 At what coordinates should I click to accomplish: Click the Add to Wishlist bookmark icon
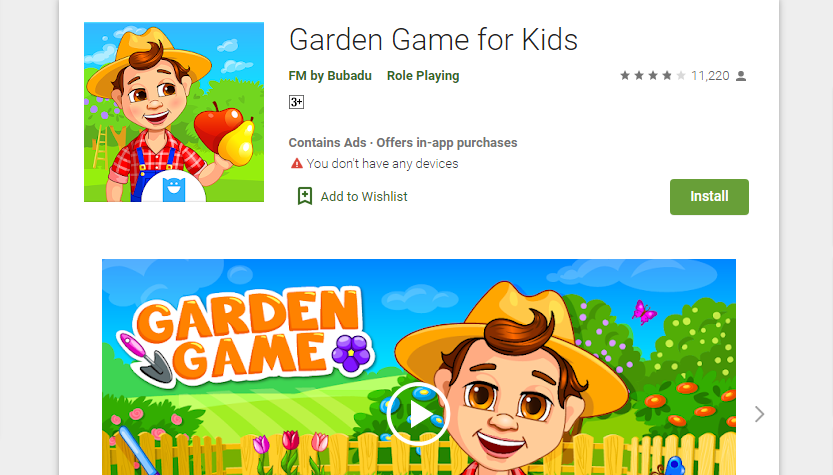click(304, 196)
